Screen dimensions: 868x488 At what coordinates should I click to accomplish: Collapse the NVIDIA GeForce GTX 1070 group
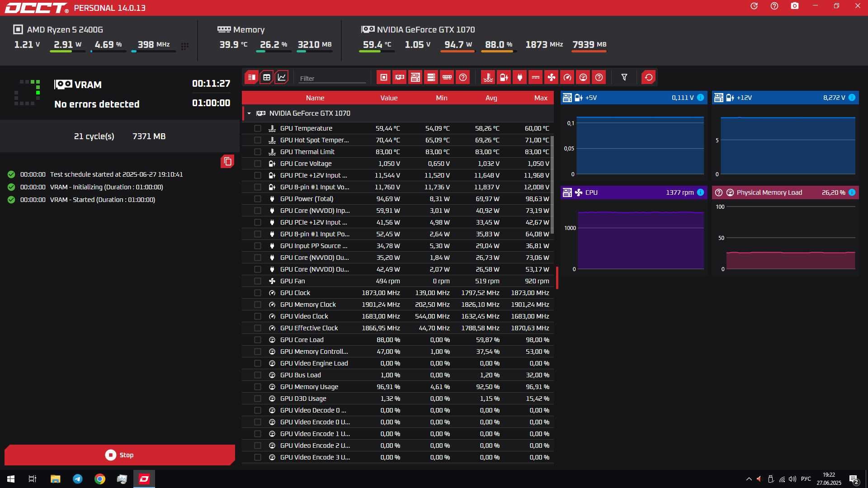(x=249, y=113)
